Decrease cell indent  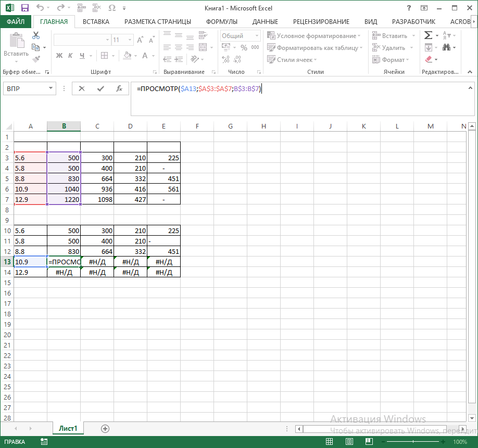(x=167, y=59)
